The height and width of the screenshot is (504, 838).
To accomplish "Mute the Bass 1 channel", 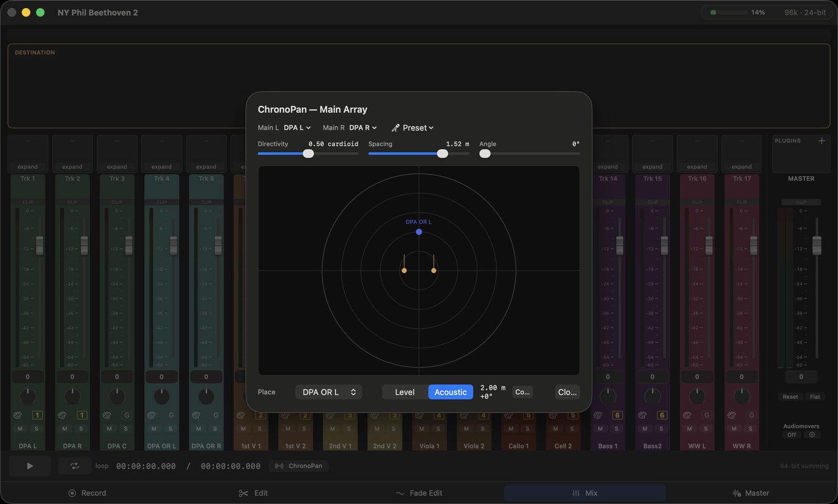I will [x=600, y=429].
